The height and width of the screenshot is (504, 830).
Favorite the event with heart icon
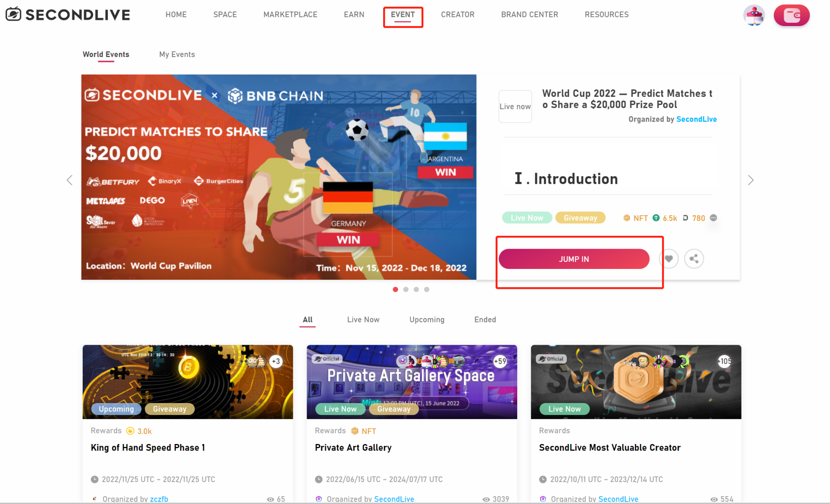[x=669, y=259]
